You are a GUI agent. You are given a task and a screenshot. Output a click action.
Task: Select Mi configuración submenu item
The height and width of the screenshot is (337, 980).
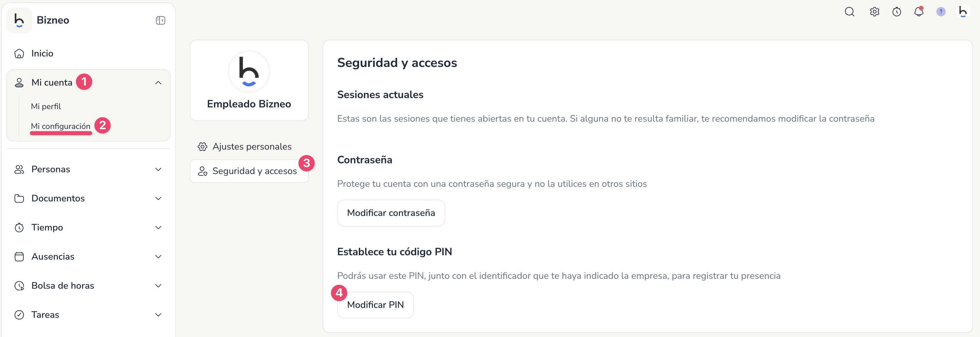pos(61,126)
